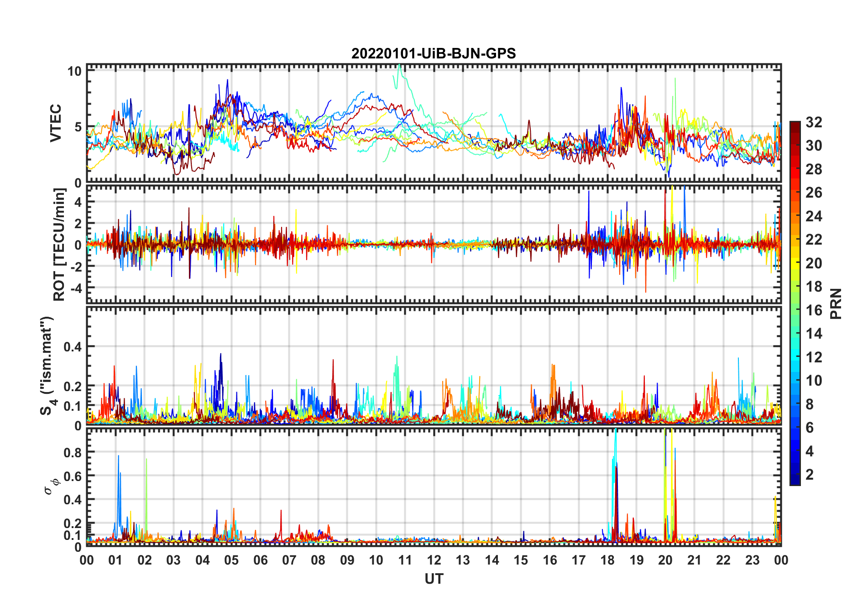
Task: Click the "UT" x-axis label
Action: click(434, 579)
